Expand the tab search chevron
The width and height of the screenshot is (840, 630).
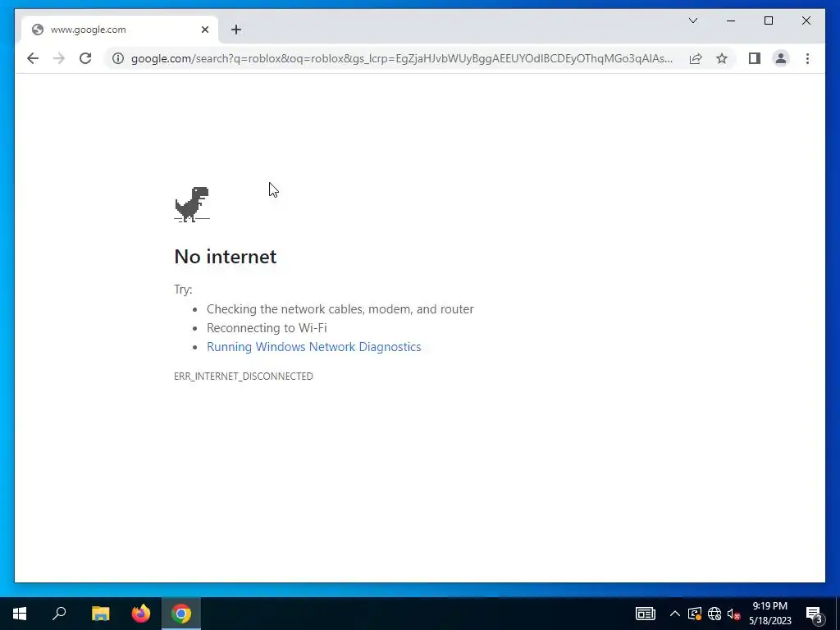(692, 21)
